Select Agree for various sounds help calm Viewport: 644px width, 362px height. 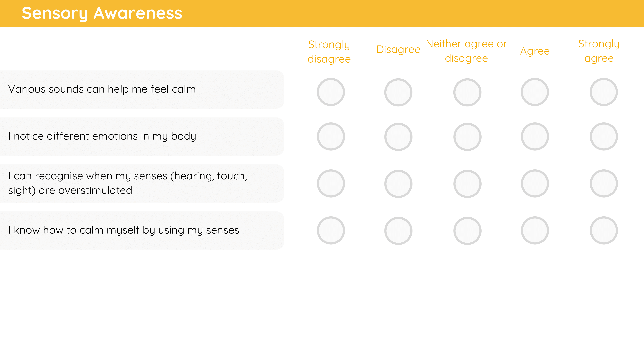[x=535, y=92]
